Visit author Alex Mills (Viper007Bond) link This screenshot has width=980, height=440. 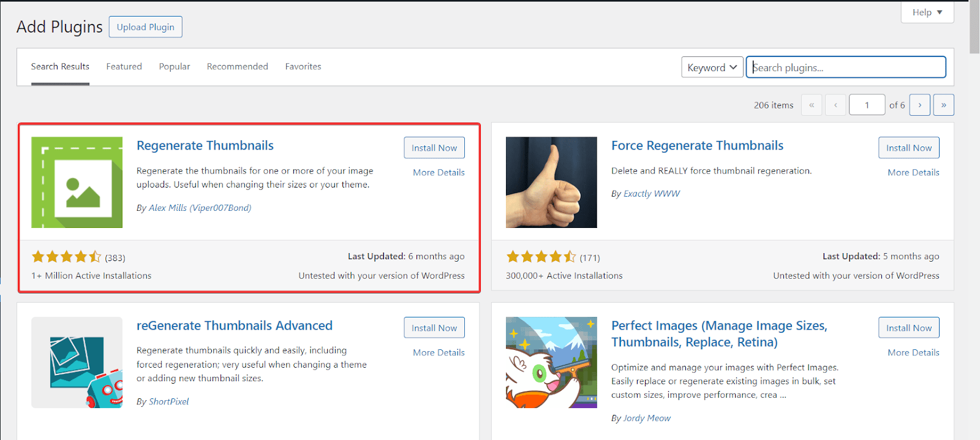click(x=200, y=208)
